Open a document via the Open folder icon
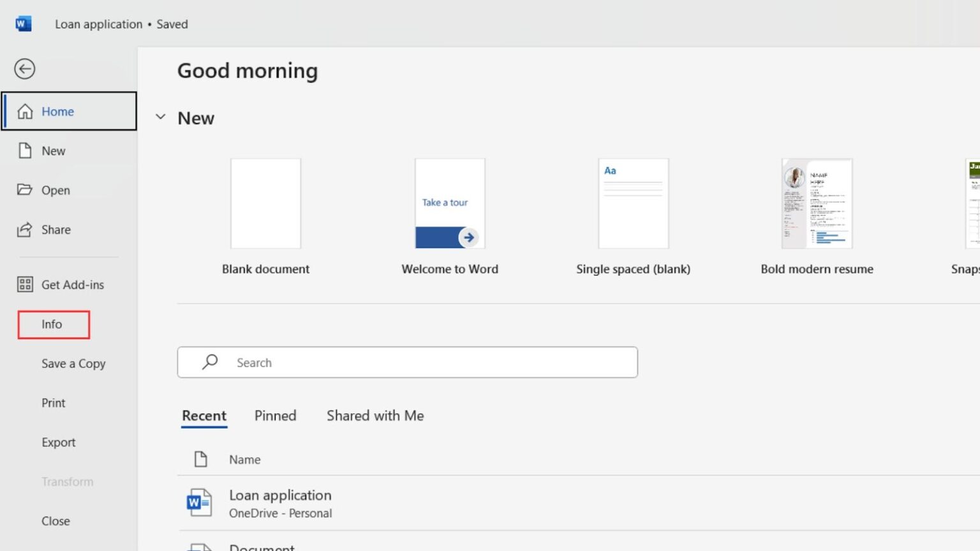The image size is (980, 551). [25, 189]
